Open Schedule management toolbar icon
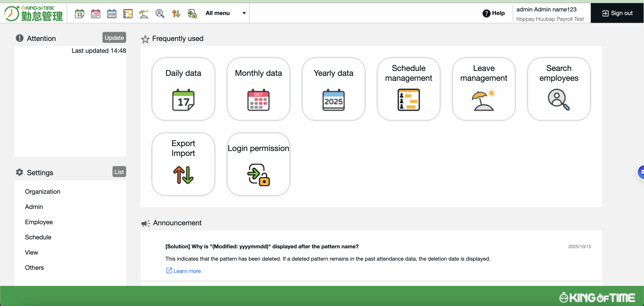Screen dimensions: 644x306 pos(128,13)
